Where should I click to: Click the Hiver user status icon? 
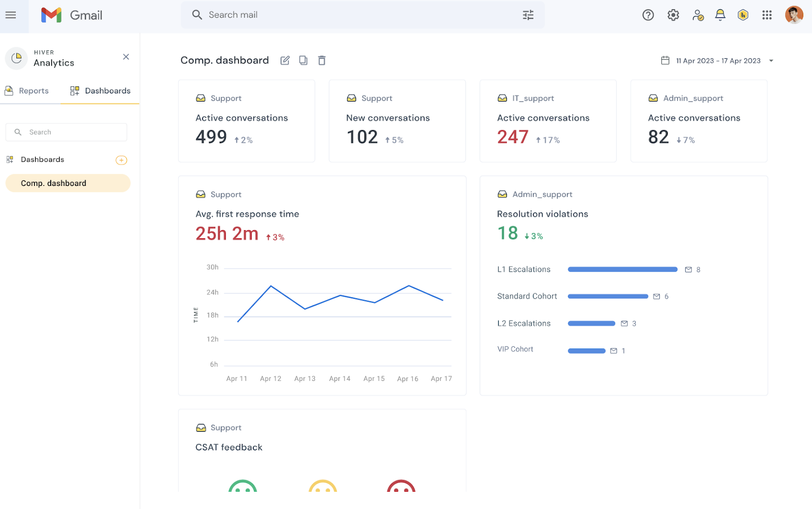tap(698, 15)
